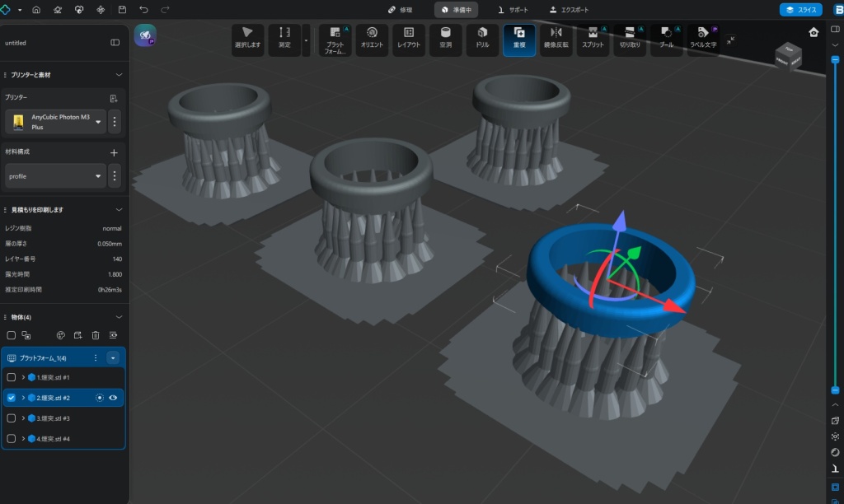Image resolution: width=844 pixels, height=504 pixels.
Task: Uncheck the 2.煙突.stl #2 checkbox
Action: pyautogui.click(x=12, y=398)
